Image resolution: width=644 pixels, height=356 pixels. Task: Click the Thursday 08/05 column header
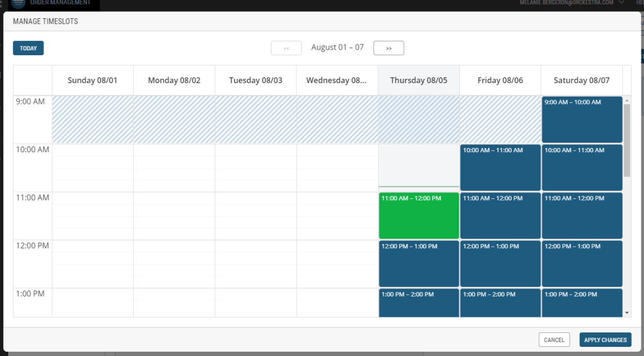point(419,80)
